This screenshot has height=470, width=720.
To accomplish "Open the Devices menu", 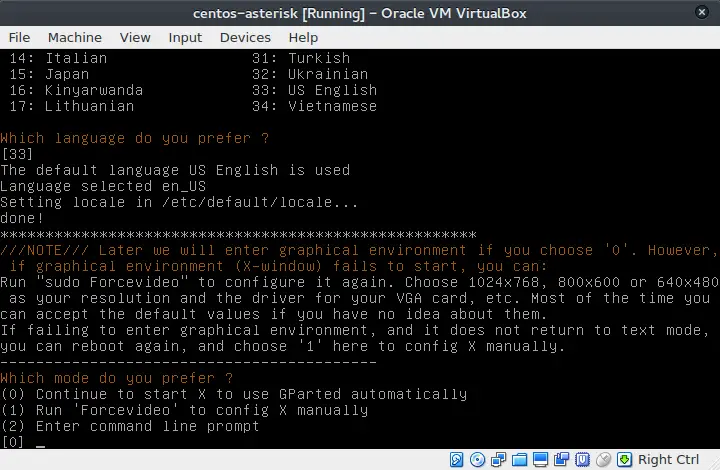I will point(245,37).
